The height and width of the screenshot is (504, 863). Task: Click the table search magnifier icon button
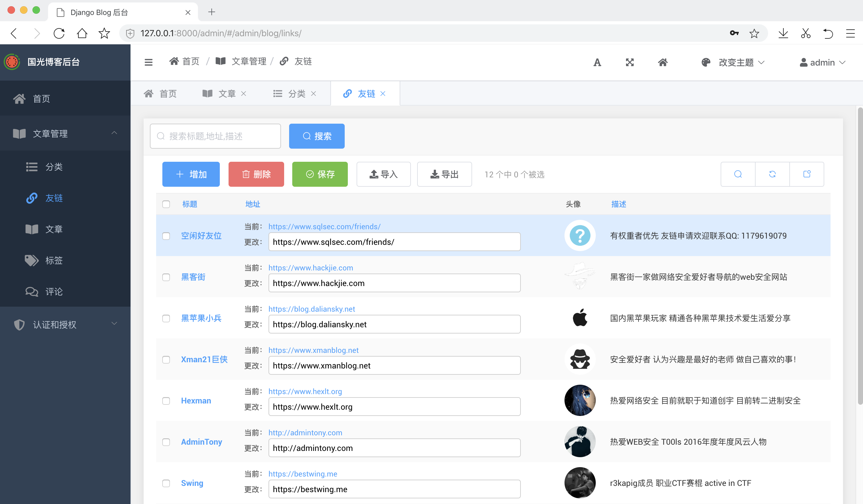point(738,174)
